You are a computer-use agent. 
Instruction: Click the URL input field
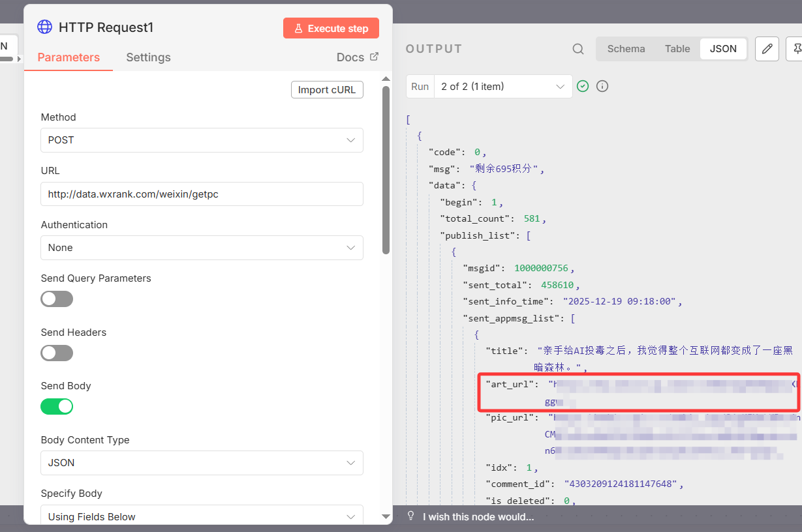point(202,194)
